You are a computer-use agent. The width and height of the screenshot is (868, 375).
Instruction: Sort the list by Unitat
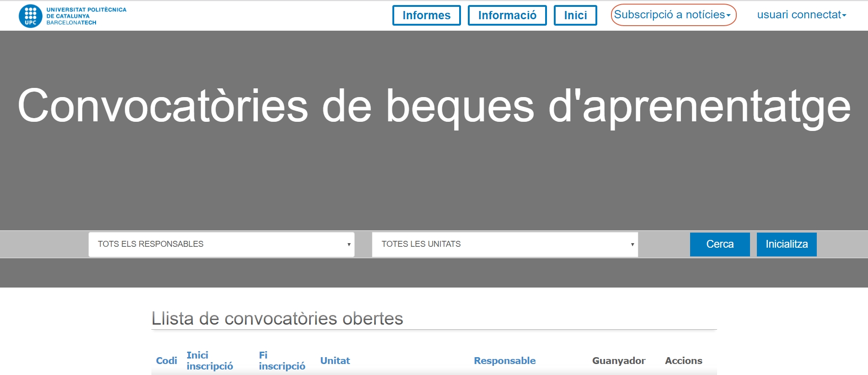pos(335,361)
